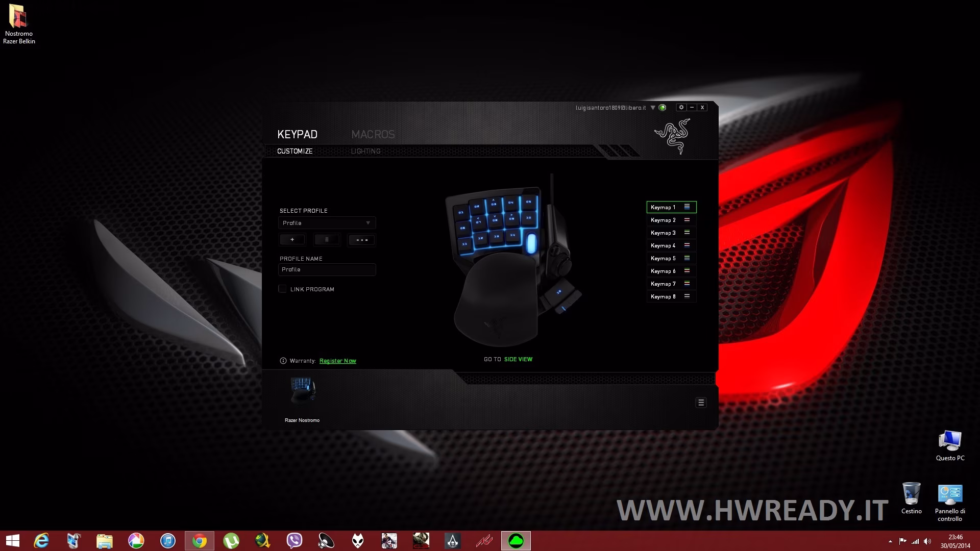
Task: Switch to the Keypad tab
Action: [x=297, y=134]
